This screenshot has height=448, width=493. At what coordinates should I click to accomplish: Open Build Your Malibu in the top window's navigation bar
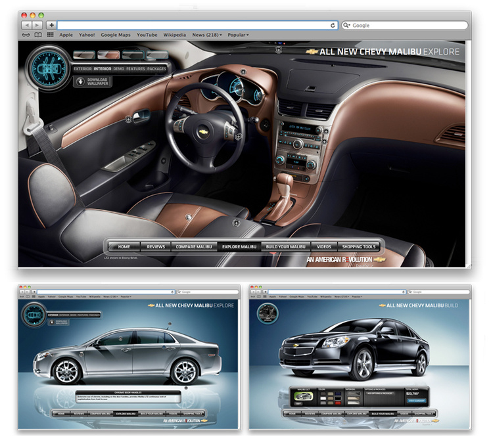tap(285, 246)
